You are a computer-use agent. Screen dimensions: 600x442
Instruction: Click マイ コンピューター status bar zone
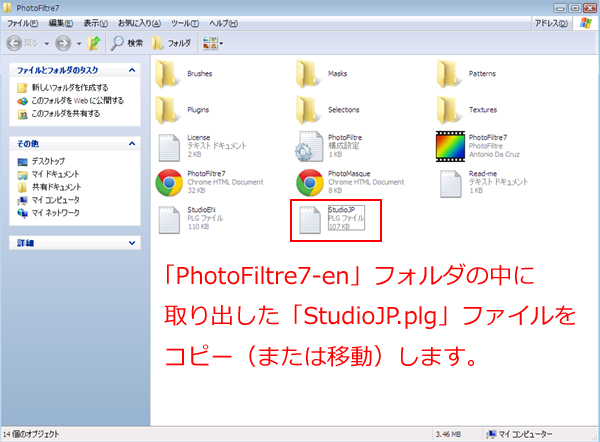click(x=519, y=434)
